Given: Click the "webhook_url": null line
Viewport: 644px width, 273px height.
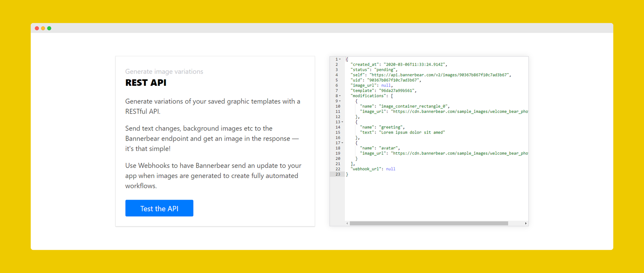Looking at the screenshot, I should (373, 169).
